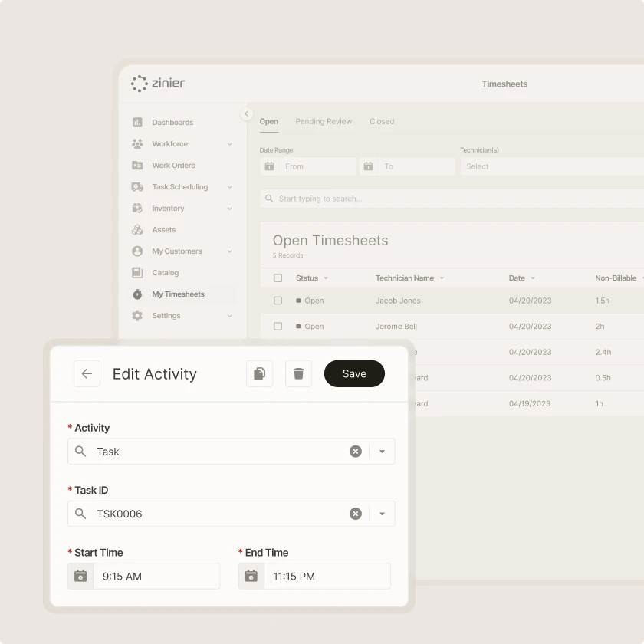Go back with the arrow in Edit Activity
The width and height of the screenshot is (644, 644).
(x=87, y=374)
